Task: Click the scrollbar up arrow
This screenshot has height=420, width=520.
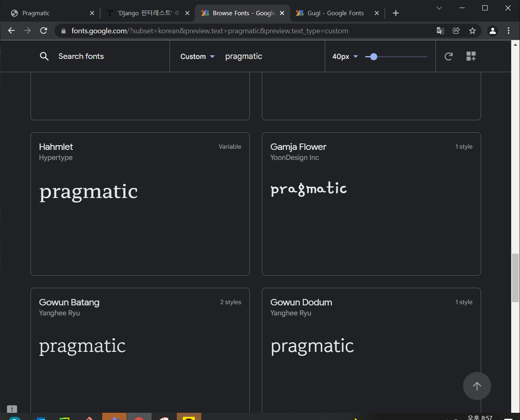Action: tap(516, 44)
